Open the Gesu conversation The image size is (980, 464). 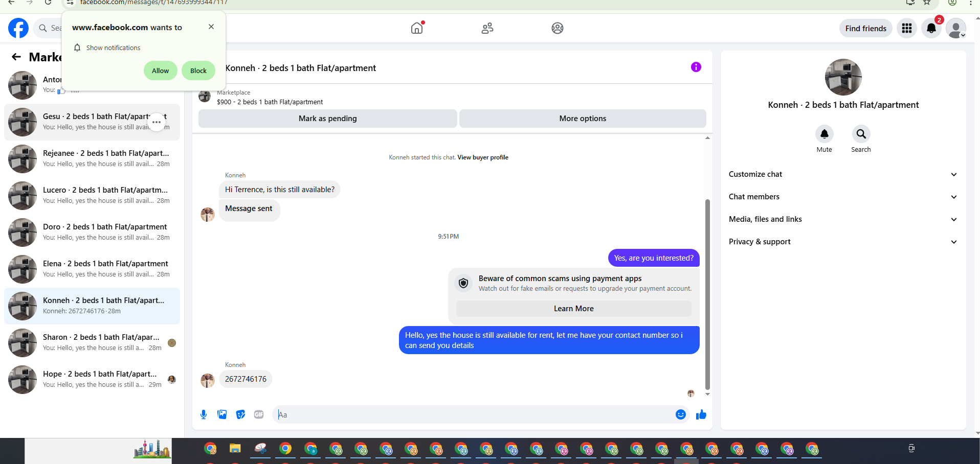click(x=92, y=122)
